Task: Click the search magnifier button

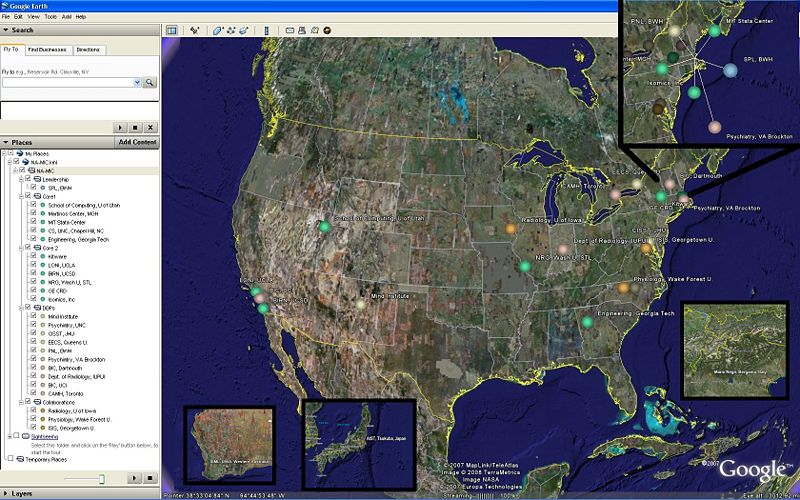Action: [x=150, y=82]
